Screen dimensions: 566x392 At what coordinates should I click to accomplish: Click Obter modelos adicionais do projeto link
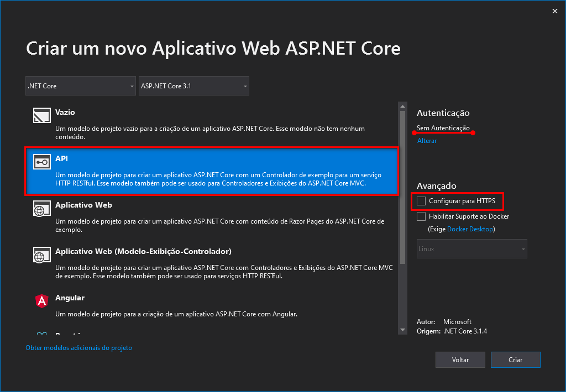point(79,348)
